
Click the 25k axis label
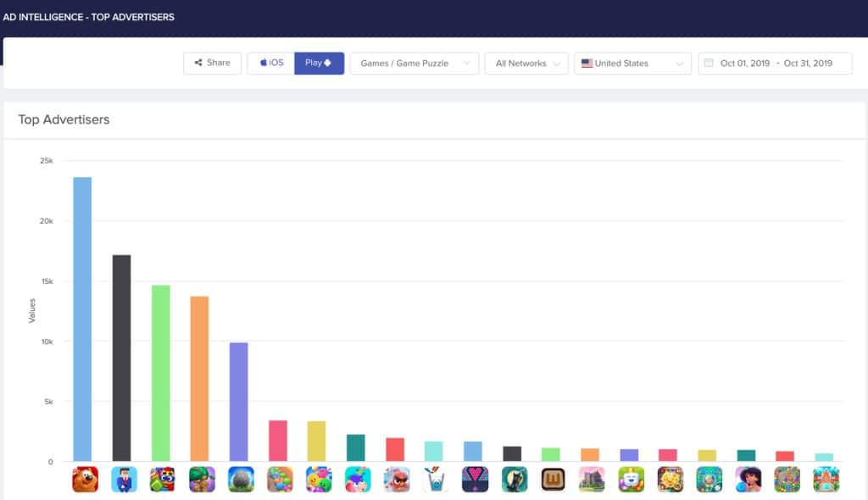click(47, 160)
